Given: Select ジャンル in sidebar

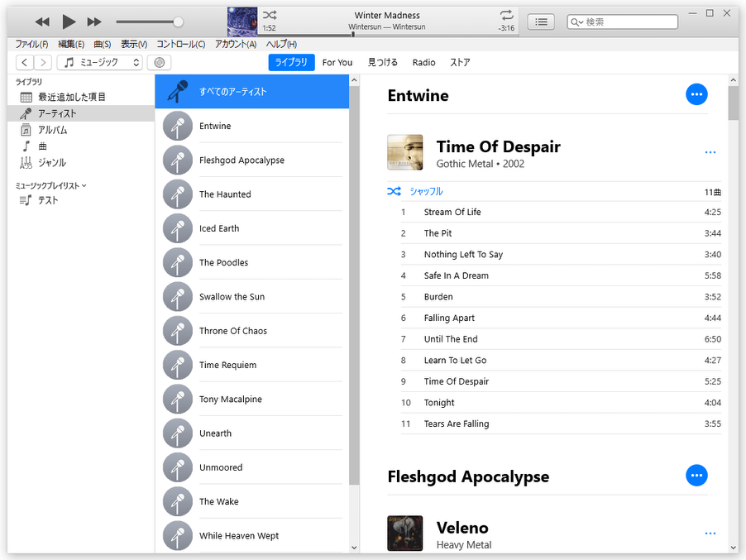Looking at the screenshot, I should tap(81, 163).
